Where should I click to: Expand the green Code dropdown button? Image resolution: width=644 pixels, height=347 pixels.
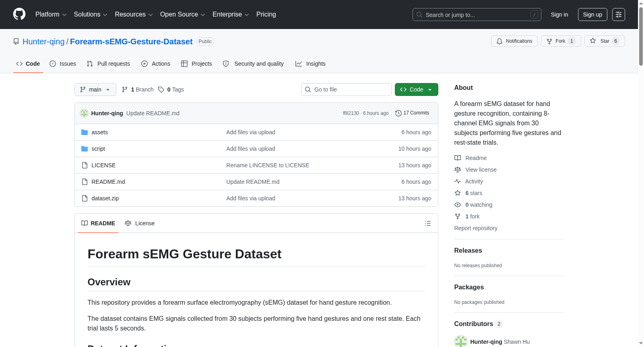(417, 89)
